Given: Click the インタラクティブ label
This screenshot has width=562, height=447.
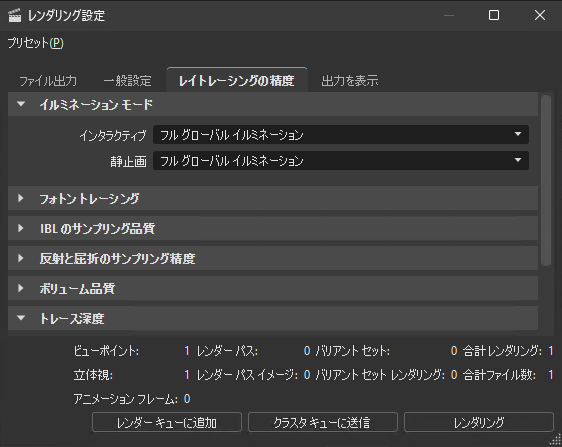Looking at the screenshot, I should (x=113, y=135).
